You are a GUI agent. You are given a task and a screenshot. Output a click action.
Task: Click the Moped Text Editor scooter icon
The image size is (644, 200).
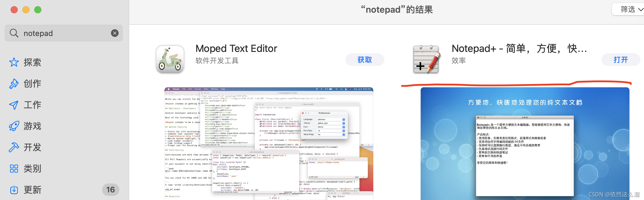click(x=170, y=59)
